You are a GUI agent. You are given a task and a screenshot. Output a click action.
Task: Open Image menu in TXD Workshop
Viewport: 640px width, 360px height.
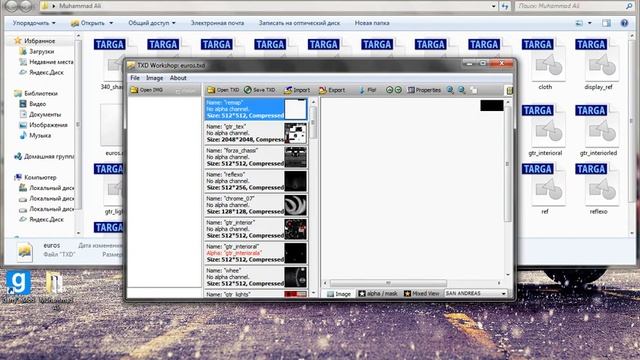click(x=154, y=78)
